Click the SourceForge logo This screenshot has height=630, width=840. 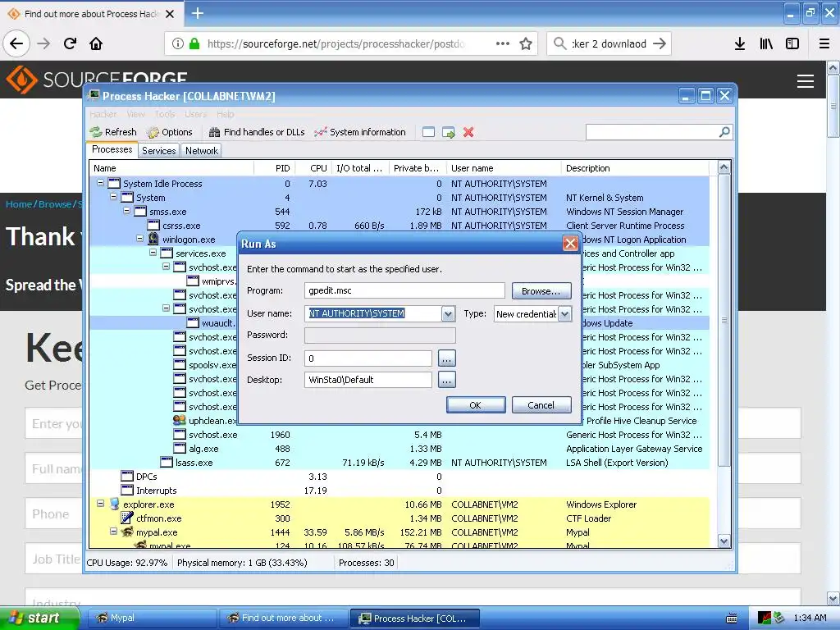(97, 80)
